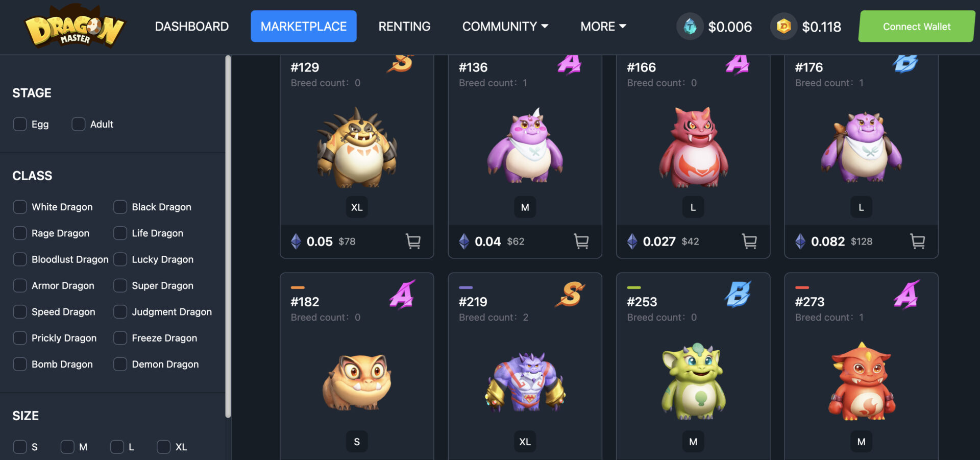980x460 pixels.
Task: Open Dragon Master logo home
Action: tap(75, 26)
